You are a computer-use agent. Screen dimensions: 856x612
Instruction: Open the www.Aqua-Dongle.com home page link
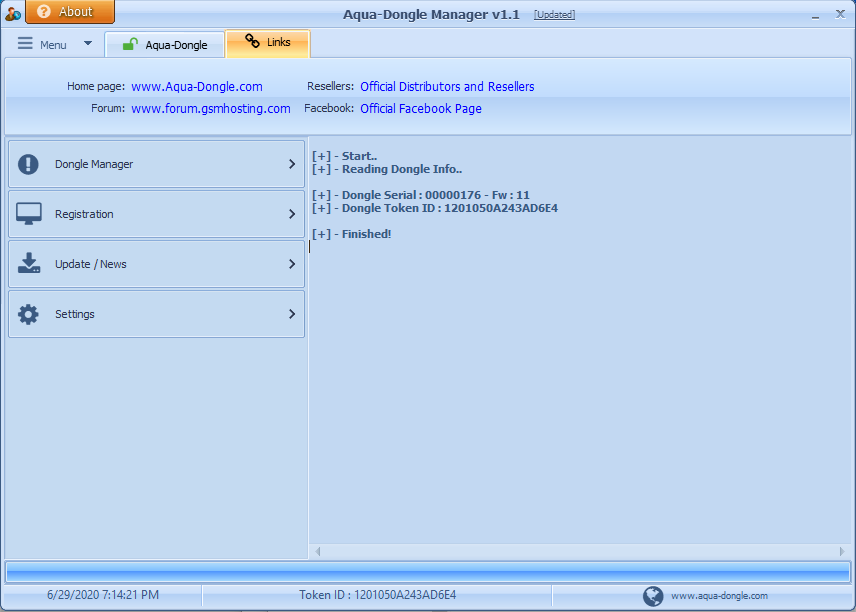pyautogui.click(x=197, y=87)
